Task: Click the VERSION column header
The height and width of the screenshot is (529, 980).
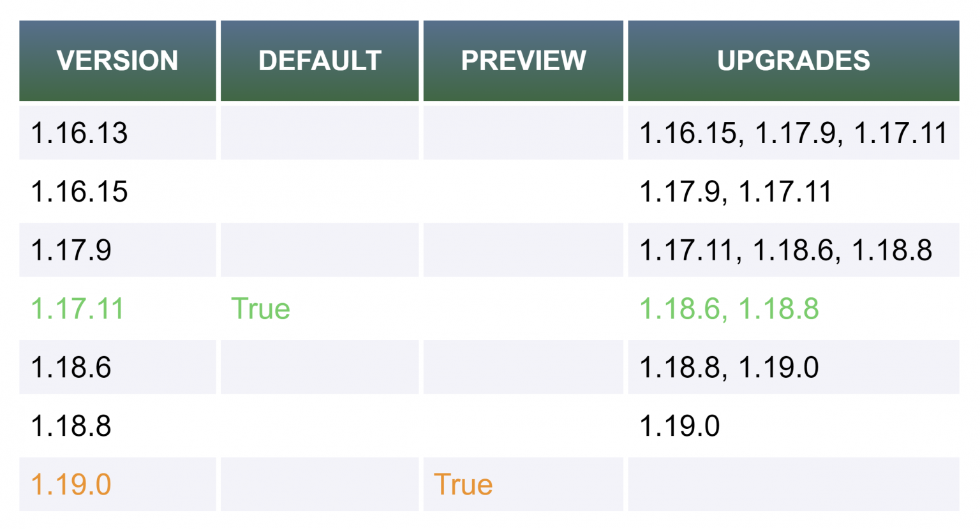Action: (117, 61)
